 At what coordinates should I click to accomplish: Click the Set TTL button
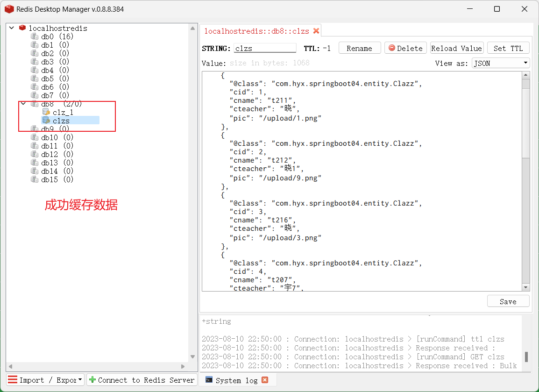pyautogui.click(x=508, y=48)
